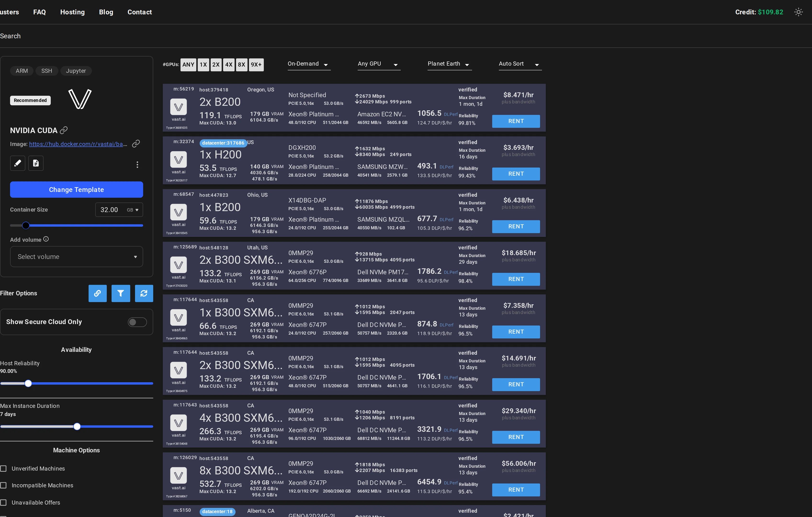Filter to 2X GPU offers
The height and width of the screenshot is (517, 812).
pyautogui.click(x=216, y=65)
